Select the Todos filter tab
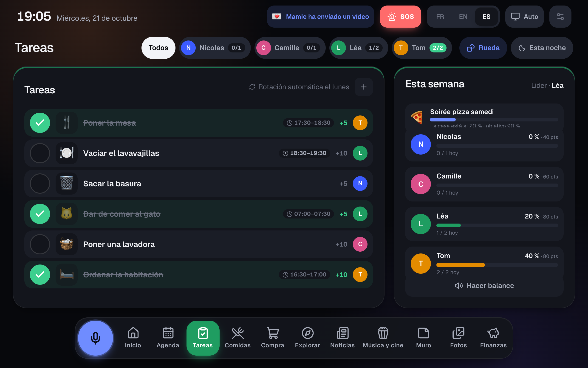This screenshot has height=368, width=588. point(158,48)
